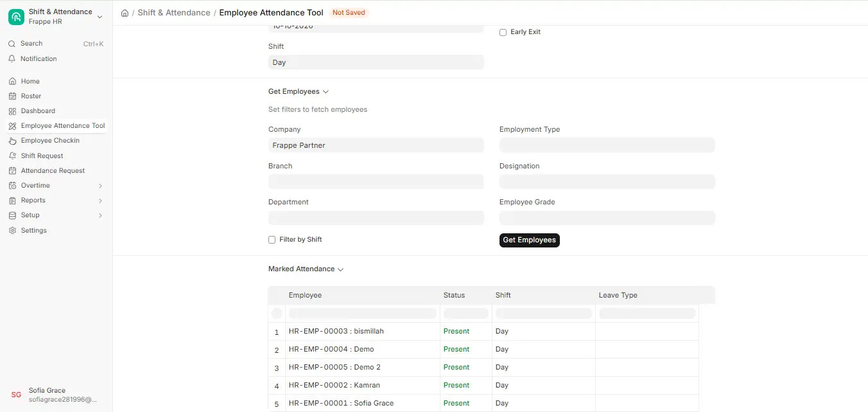Click the Employee Checkin icon

pyautogui.click(x=12, y=141)
